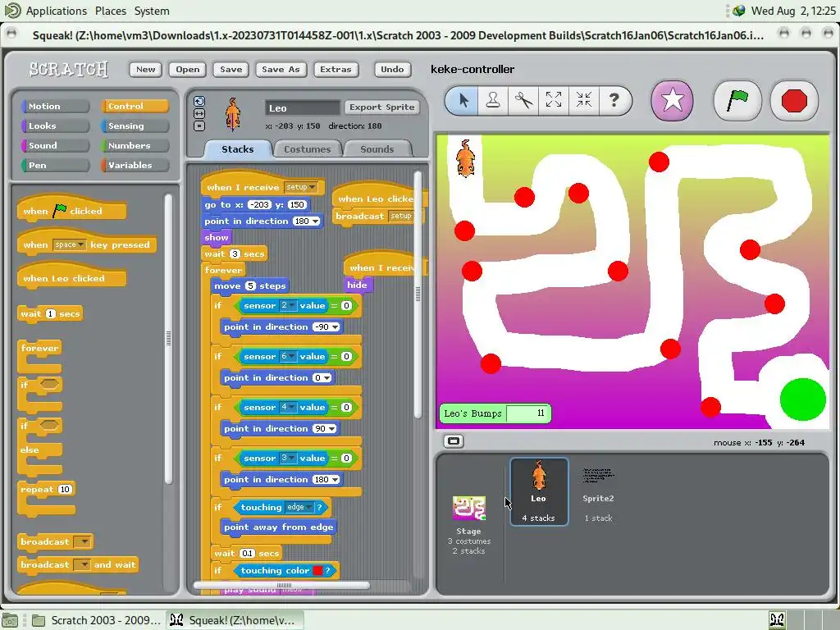Open the System menu
Viewport: 840px width, 630px height.
152,11
